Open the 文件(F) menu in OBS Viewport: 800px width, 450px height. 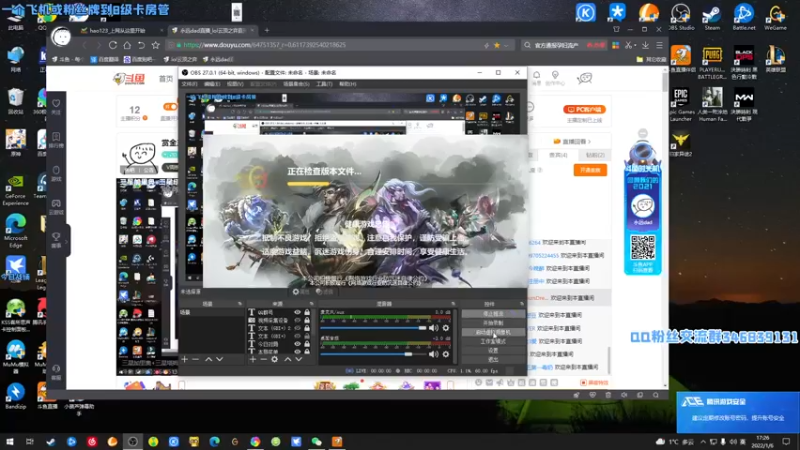[x=189, y=84]
